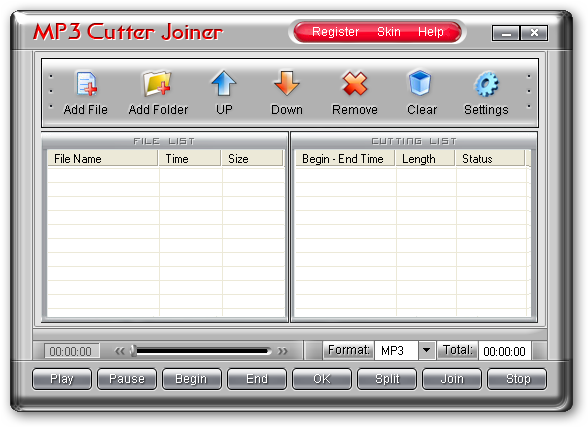The width and height of the screenshot is (588, 427).
Task: Click the Add File icon
Action: (x=87, y=83)
